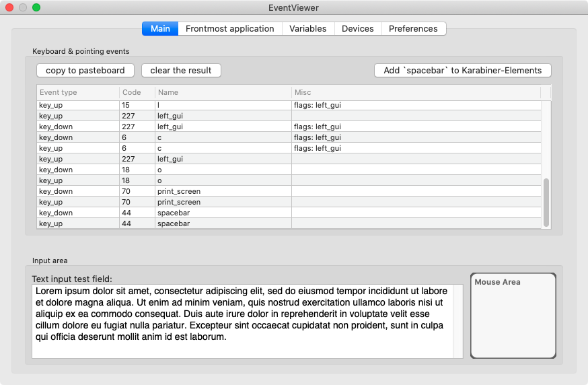
Task: Click the green zoom window button
Action: pos(36,8)
